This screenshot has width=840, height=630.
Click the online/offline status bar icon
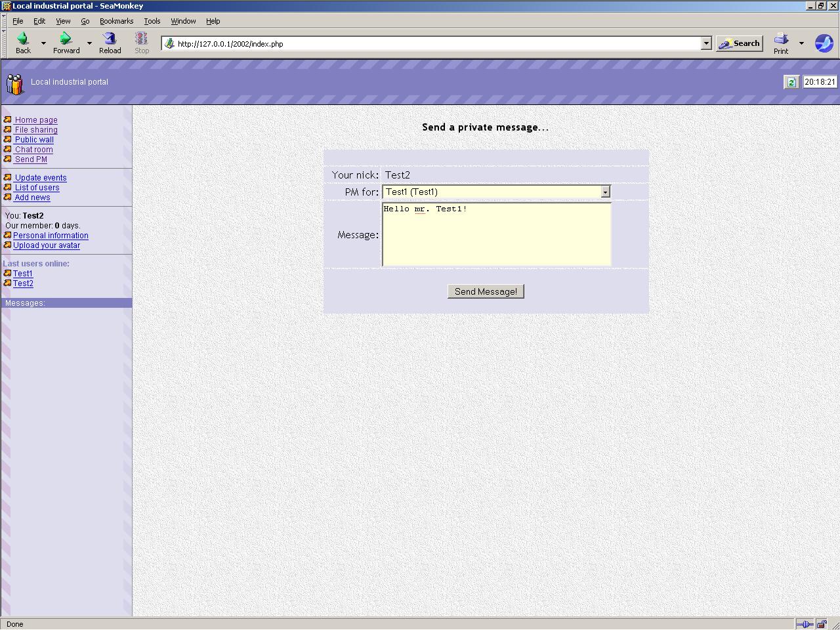[804, 624]
